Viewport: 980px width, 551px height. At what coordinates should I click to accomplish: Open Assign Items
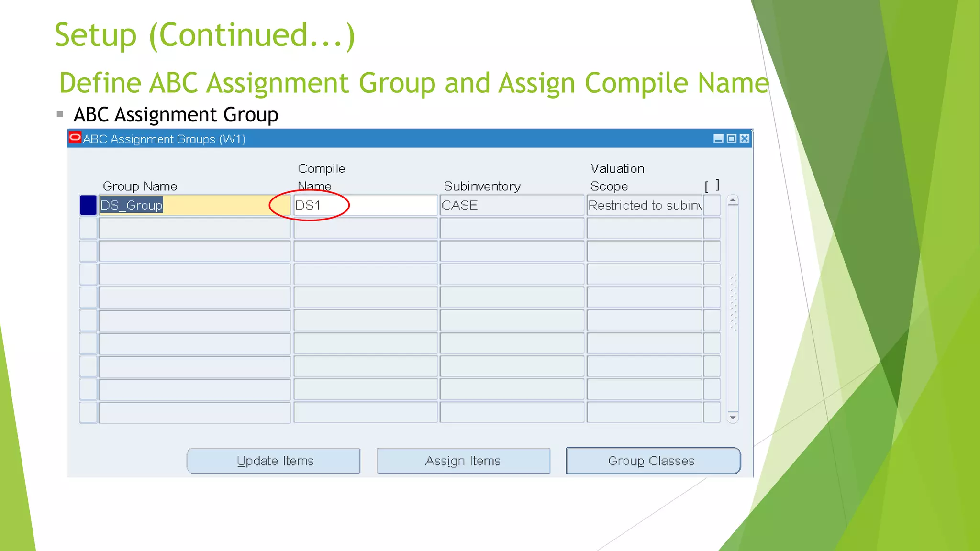tap(463, 461)
